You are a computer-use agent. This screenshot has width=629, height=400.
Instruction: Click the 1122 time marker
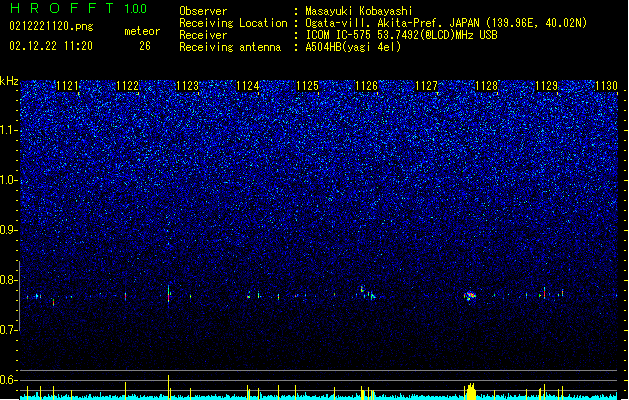click(x=128, y=86)
